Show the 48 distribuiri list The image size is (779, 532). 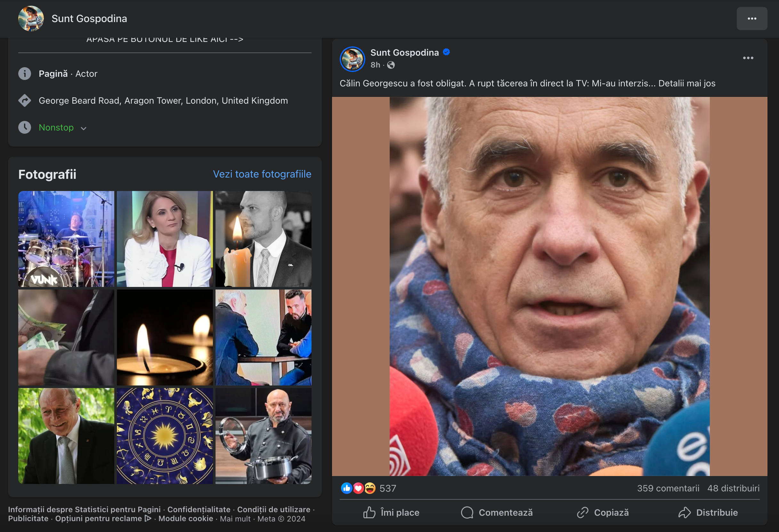point(733,488)
